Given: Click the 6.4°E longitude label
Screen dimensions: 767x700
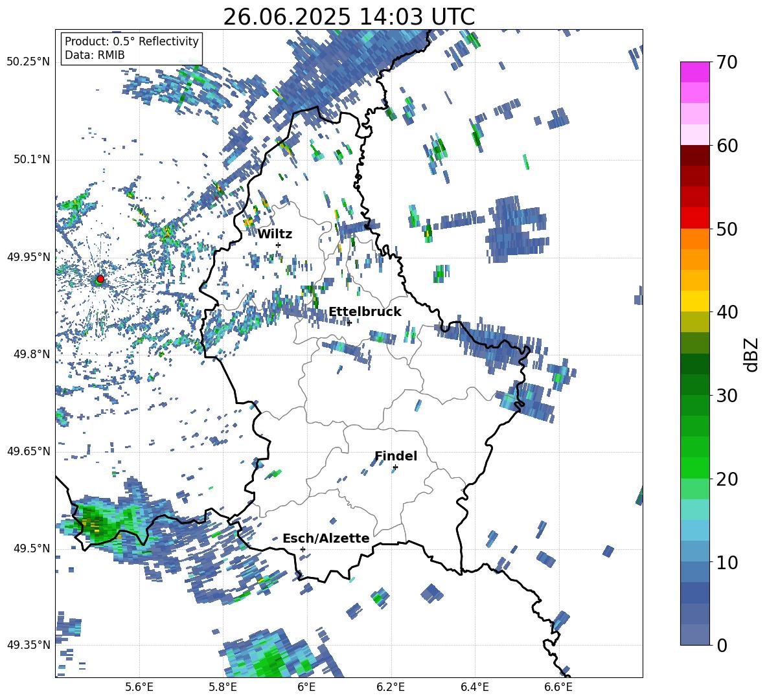Looking at the screenshot, I should (474, 687).
